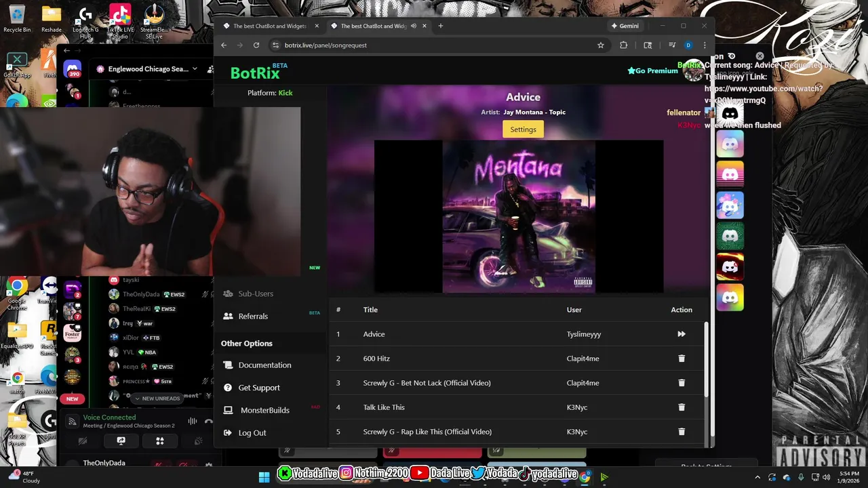868x488 pixels.
Task: Open MonsterBuilds link in sidebar
Action: [x=264, y=410]
